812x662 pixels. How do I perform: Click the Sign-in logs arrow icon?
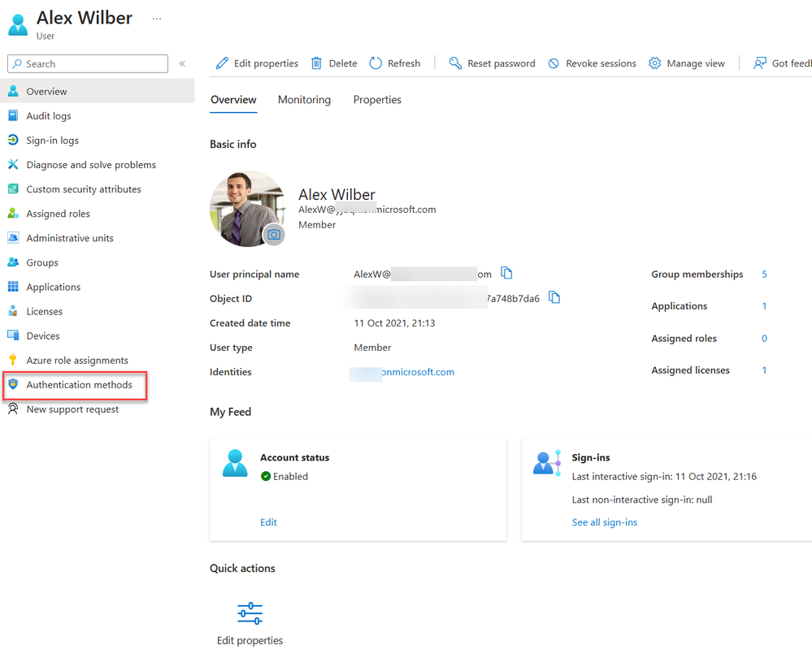[x=13, y=140]
